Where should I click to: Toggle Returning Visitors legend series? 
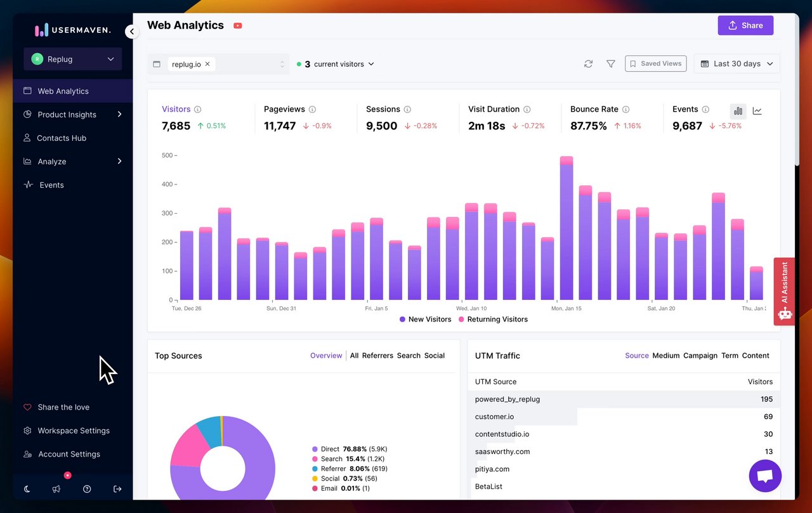[x=493, y=320]
